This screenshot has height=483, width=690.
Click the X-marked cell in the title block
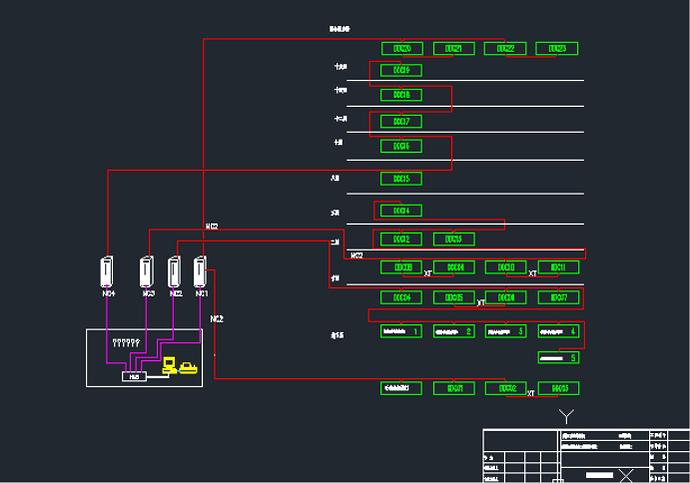tap(626, 474)
